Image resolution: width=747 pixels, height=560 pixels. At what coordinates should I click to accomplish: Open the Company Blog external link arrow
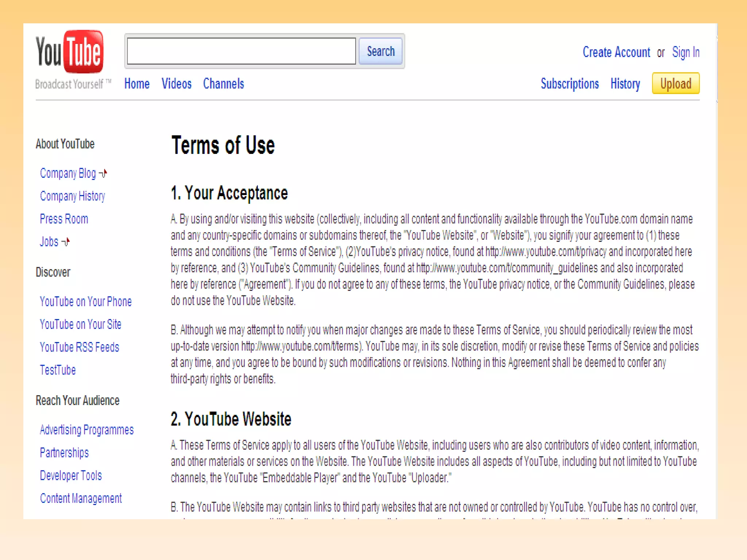tap(103, 173)
